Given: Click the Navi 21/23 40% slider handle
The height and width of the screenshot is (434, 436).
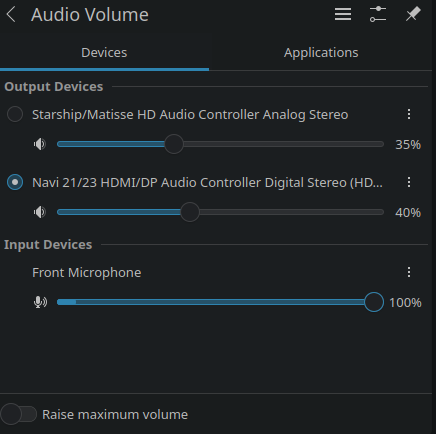Looking at the screenshot, I should click(x=190, y=212).
